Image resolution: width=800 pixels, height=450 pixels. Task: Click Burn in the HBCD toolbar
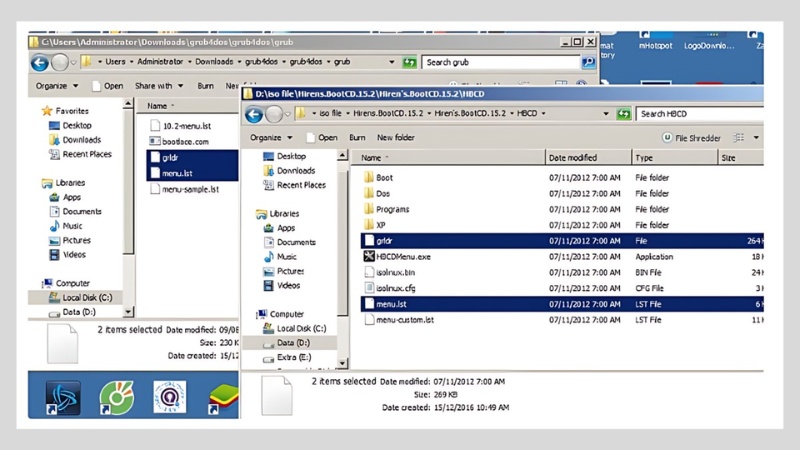tap(357, 138)
